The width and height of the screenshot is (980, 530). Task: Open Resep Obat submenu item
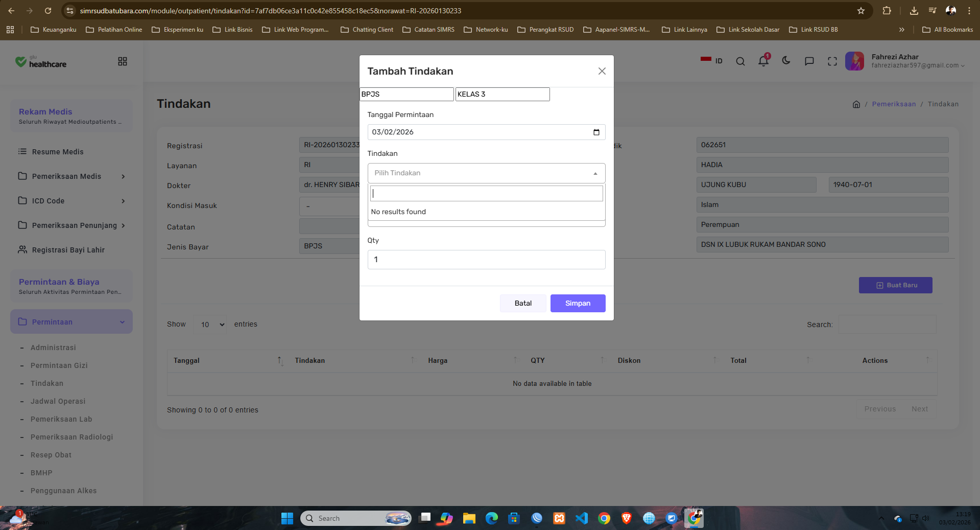tap(51, 455)
